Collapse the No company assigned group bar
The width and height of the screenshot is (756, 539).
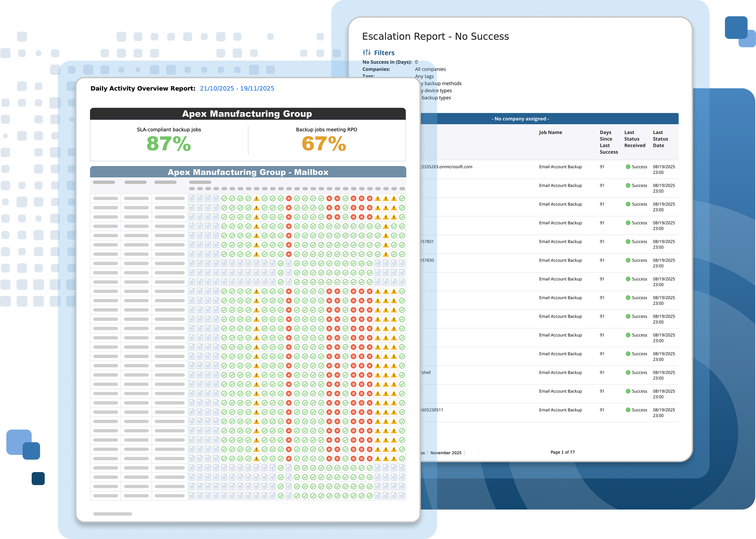520,119
